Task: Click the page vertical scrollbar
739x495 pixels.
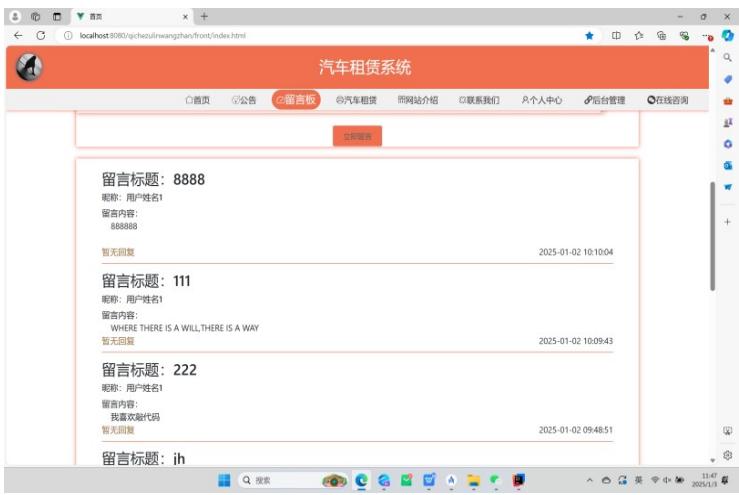Action: click(x=712, y=235)
